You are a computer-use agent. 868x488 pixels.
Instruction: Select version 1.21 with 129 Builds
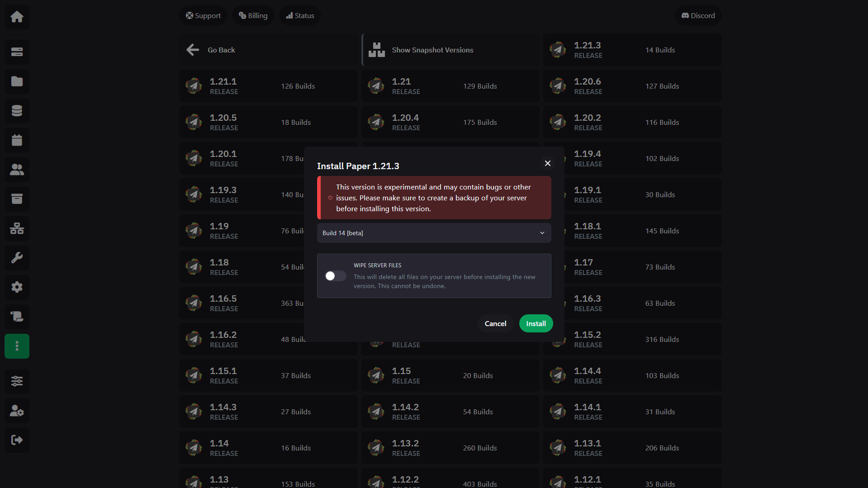click(451, 86)
